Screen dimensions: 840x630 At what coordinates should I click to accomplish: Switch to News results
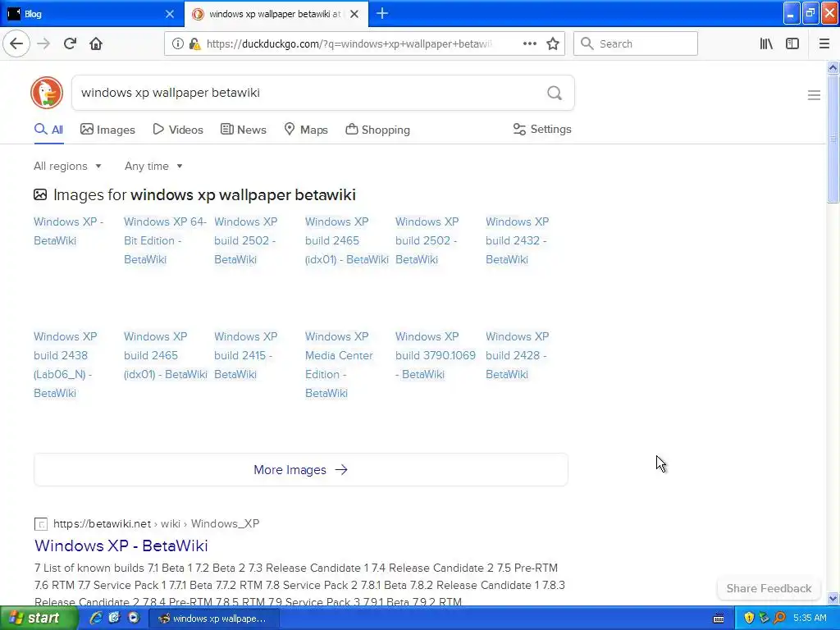(243, 130)
